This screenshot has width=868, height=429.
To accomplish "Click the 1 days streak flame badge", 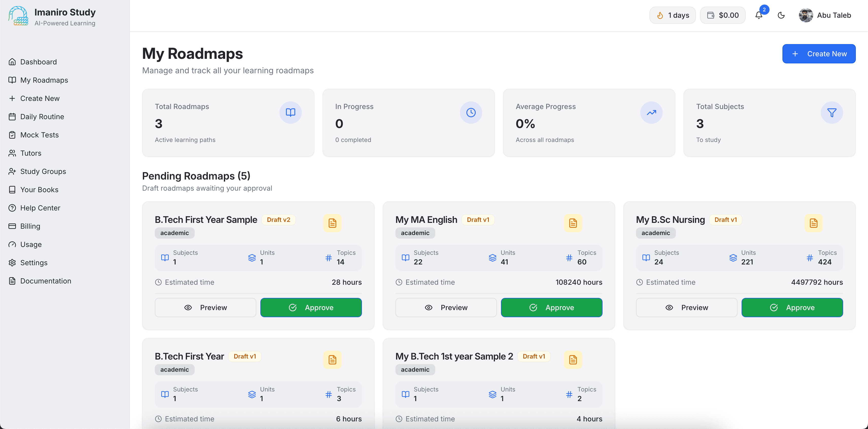I will (x=672, y=15).
